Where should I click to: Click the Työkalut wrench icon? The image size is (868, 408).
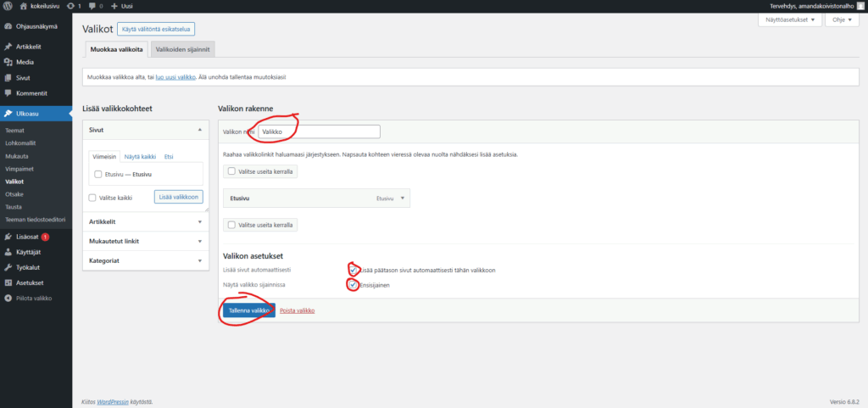(8, 267)
